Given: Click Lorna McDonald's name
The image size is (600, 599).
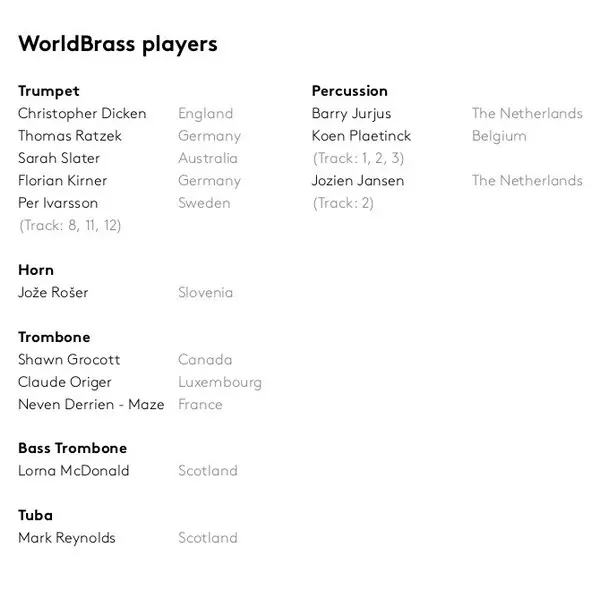Looking at the screenshot, I should click(x=73, y=471).
